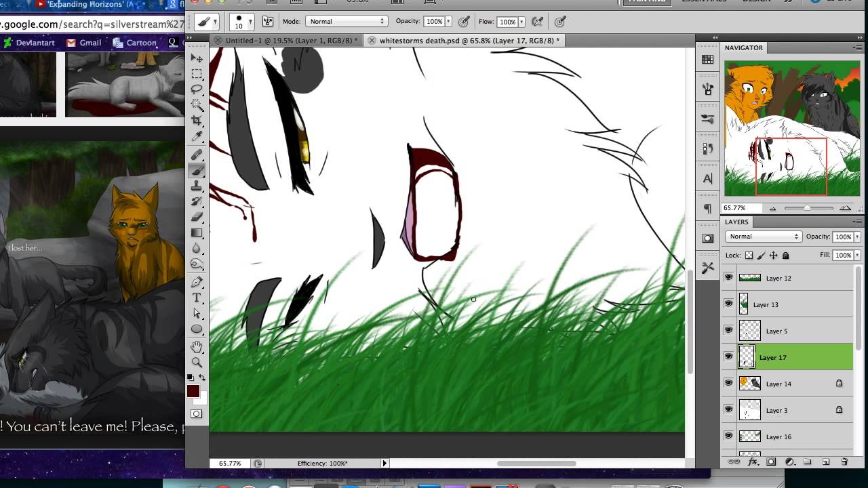Select the Blur tool
868x488 pixels.
(197, 249)
